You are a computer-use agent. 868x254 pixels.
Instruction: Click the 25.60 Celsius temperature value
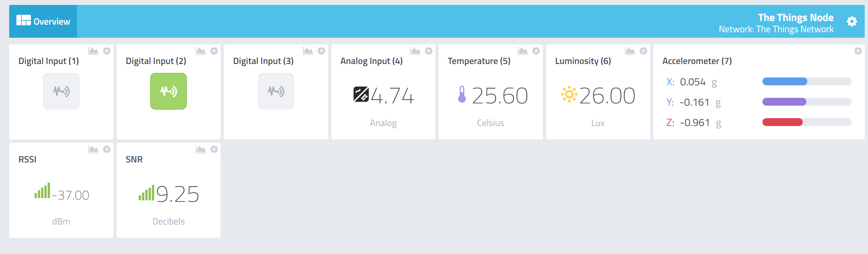pyautogui.click(x=500, y=96)
